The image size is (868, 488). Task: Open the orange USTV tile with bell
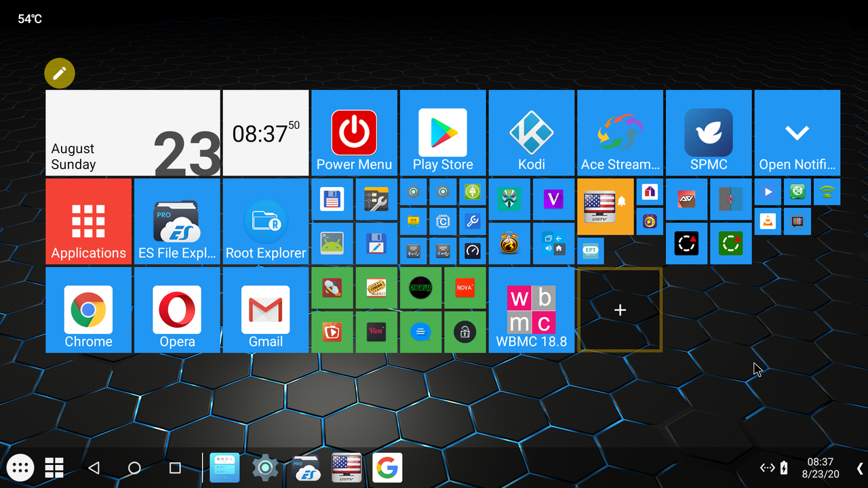click(606, 207)
